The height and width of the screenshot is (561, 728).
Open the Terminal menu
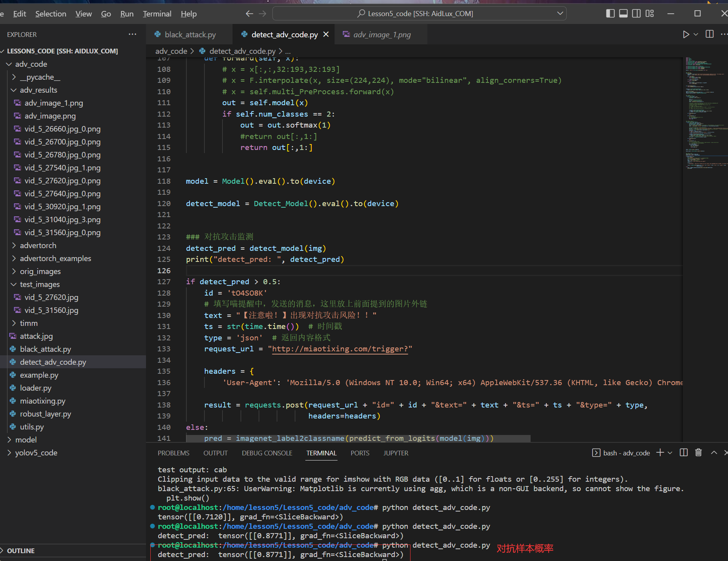pos(157,14)
